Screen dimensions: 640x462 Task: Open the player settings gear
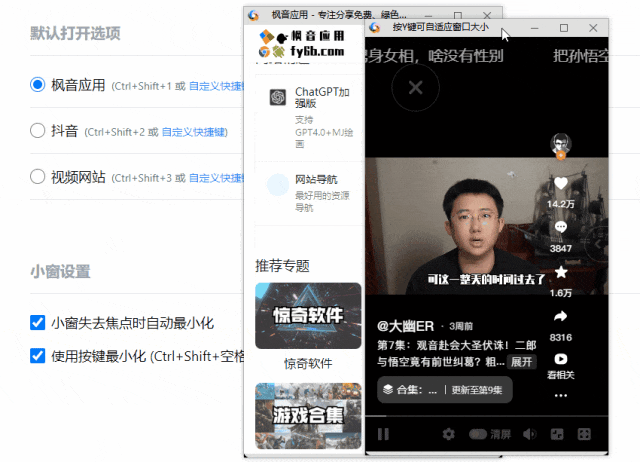(449, 434)
